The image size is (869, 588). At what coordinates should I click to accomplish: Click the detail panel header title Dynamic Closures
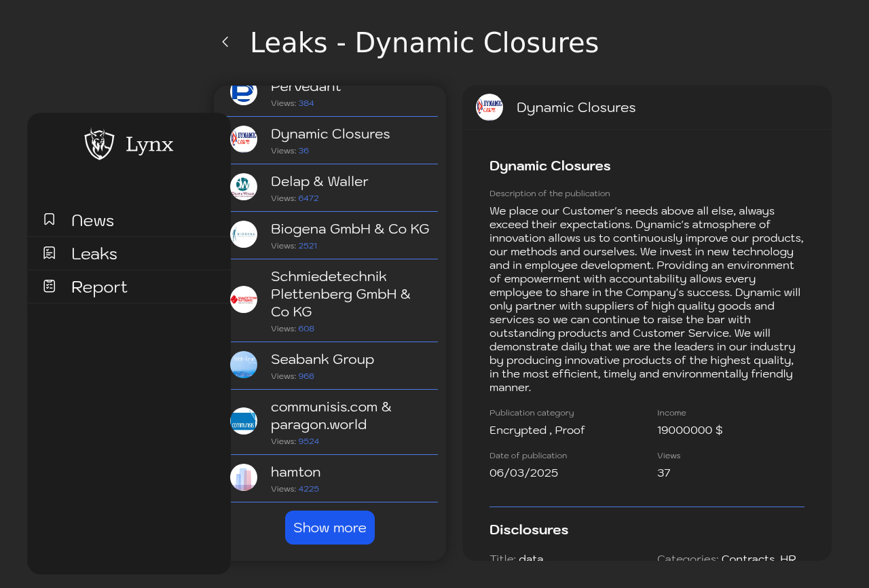coord(576,107)
